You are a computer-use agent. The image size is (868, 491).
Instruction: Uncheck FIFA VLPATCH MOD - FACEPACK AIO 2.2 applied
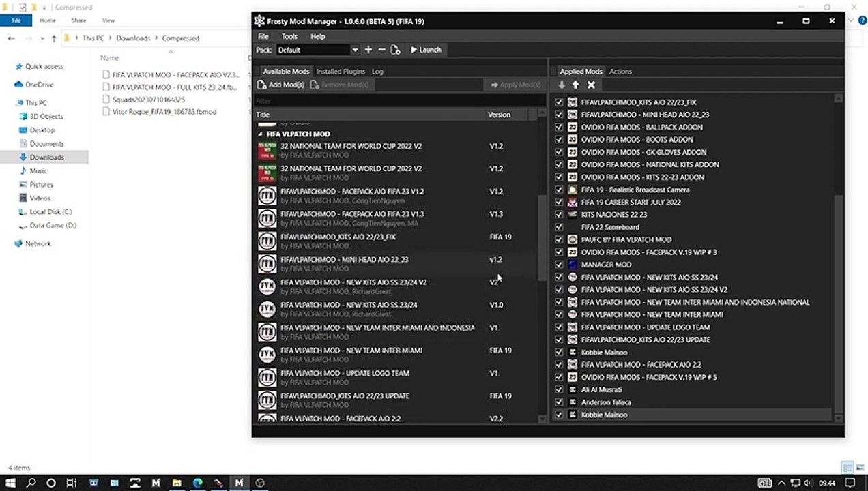(559, 364)
